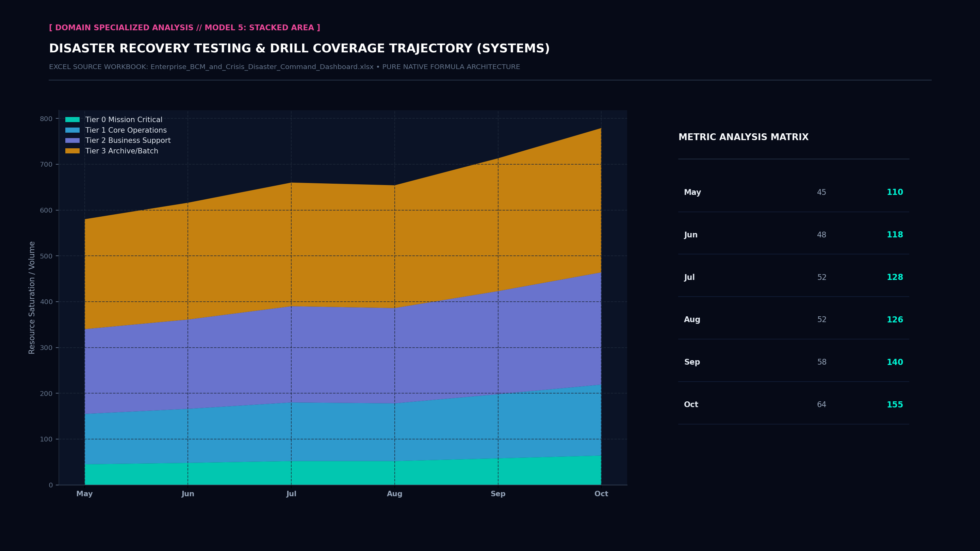Select the Jun row label in the matrix
This screenshot has height=551, width=980.
[x=691, y=235]
